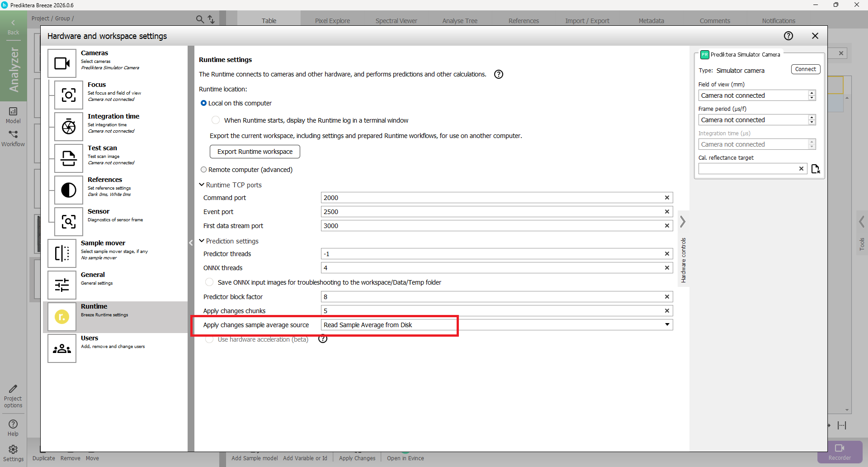The width and height of the screenshot is (868, 467).
Task: Expand the Tools panel on right edge
Action: click(x=862, y=222)
